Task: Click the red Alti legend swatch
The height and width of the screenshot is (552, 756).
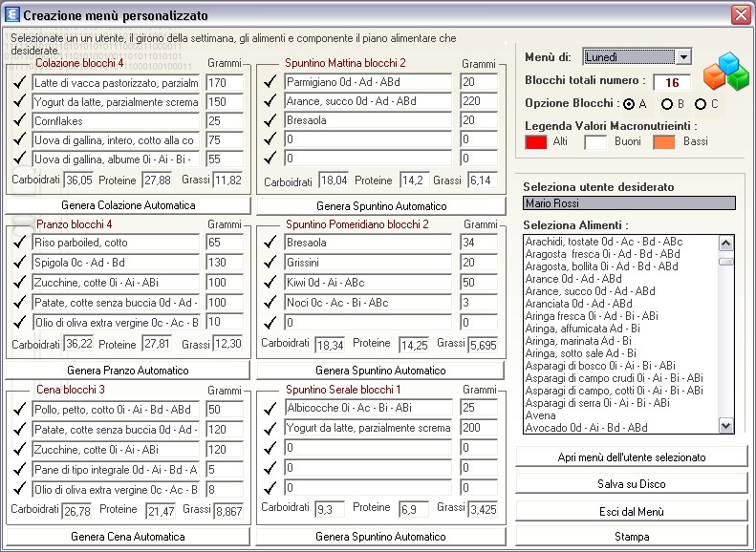Action: (535, 142)
